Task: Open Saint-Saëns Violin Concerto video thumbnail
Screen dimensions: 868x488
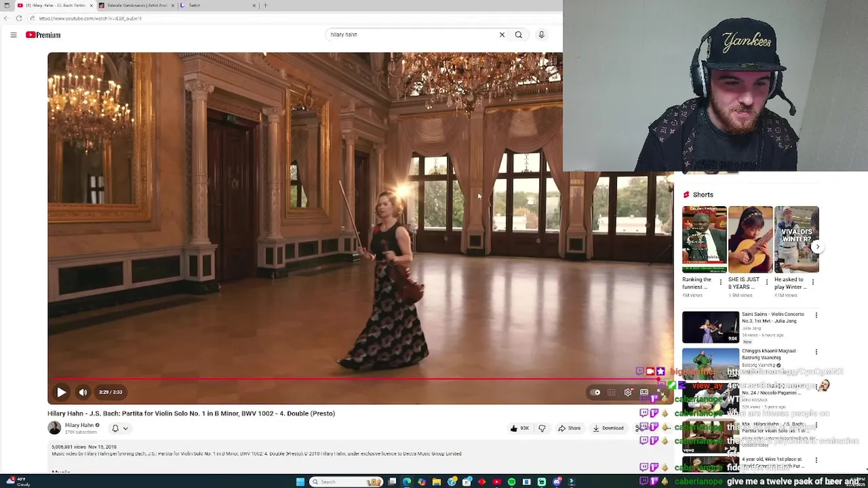Action: click(x=711, y=327)
